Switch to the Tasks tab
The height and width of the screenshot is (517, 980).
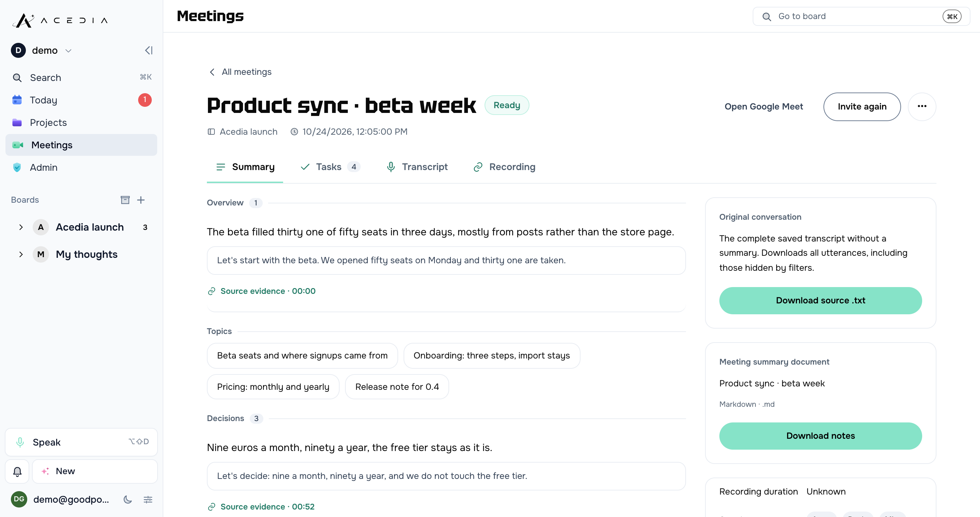click(330, 167)
